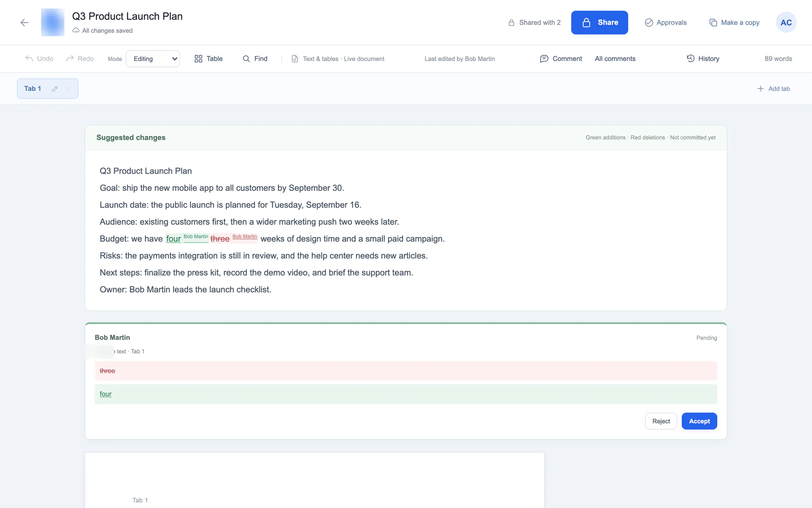The width and height of the screenshot is (812, 508).
Task: Click the green added "four" row
Action: [x=406, y=394]
